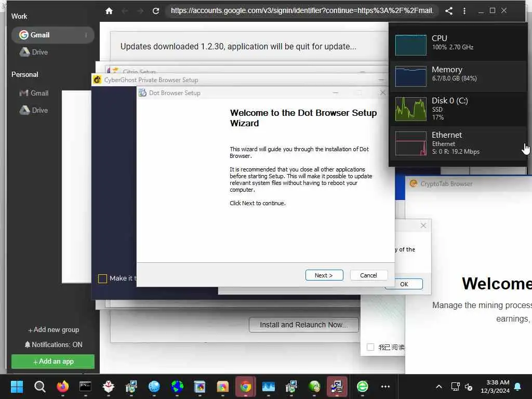The image size is (532, 399).
Task: Select the Ethernet performance entry
Action: pos(458,143)
